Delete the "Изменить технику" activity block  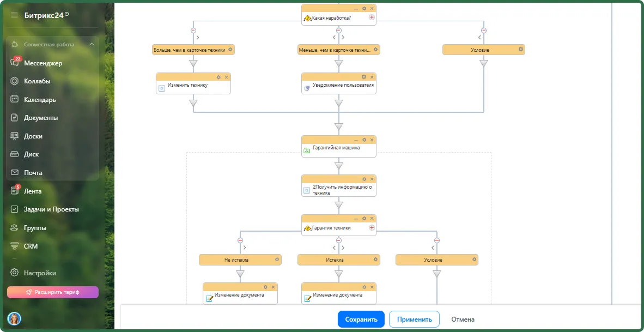coord(226,77)
